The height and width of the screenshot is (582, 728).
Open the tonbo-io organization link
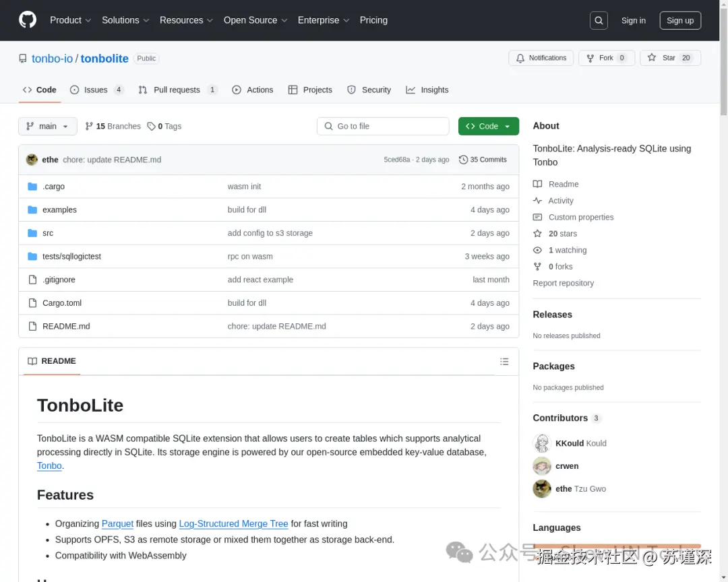click(52, 59)
